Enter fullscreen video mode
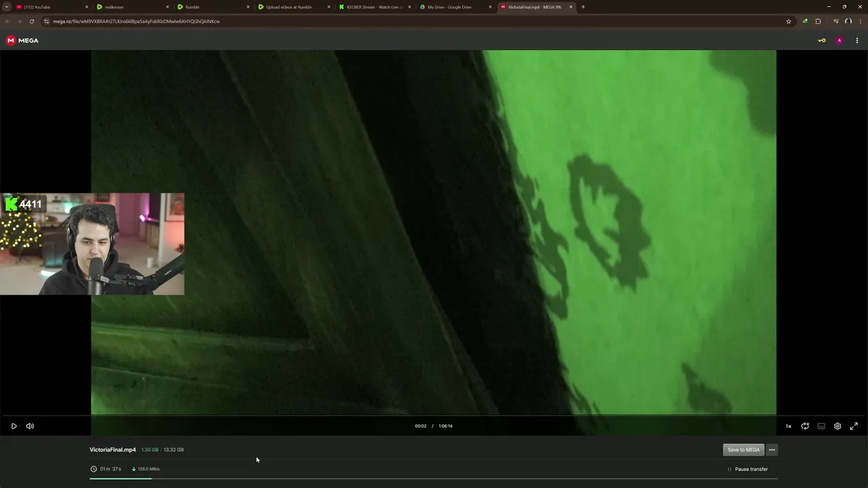The width and height of the screenshot is (868, 488). click(854, 426)
